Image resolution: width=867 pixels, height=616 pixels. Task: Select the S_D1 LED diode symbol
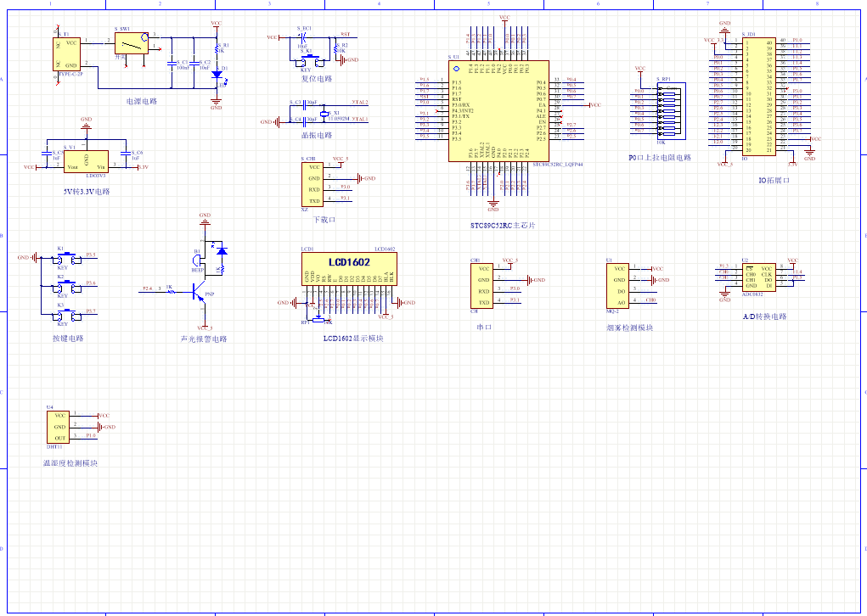click(217, 75)
